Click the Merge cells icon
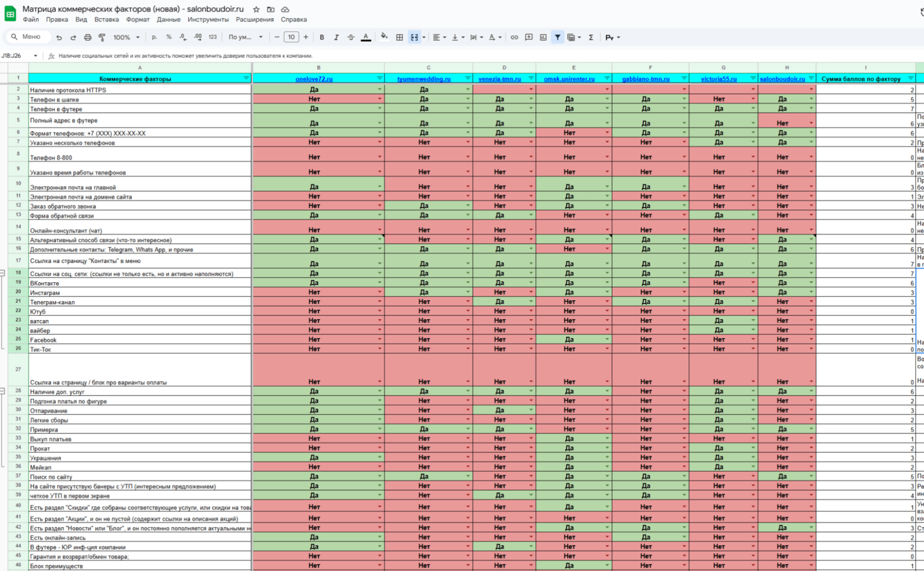Screen dimensions: 924x571 click(414, 37)
